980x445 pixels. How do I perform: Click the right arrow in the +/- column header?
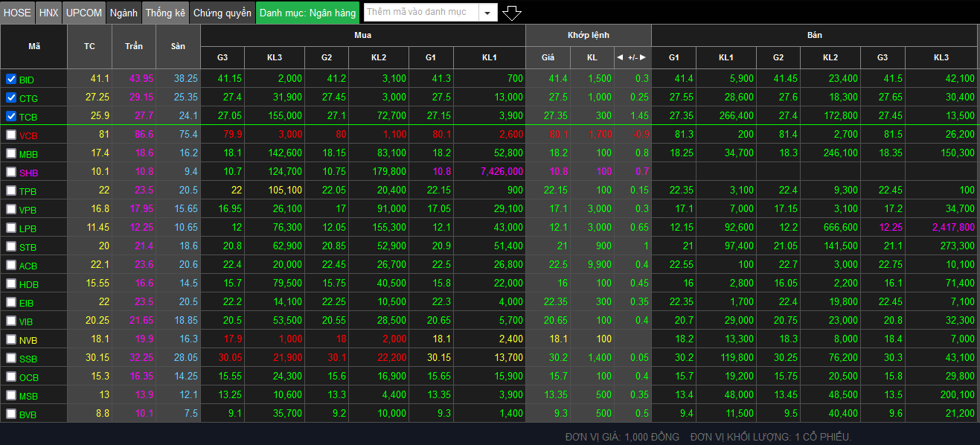(643, 57)
